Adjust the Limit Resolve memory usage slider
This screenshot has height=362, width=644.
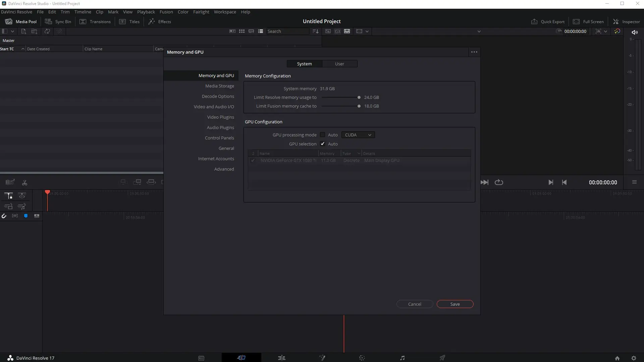tap(359, 98)
